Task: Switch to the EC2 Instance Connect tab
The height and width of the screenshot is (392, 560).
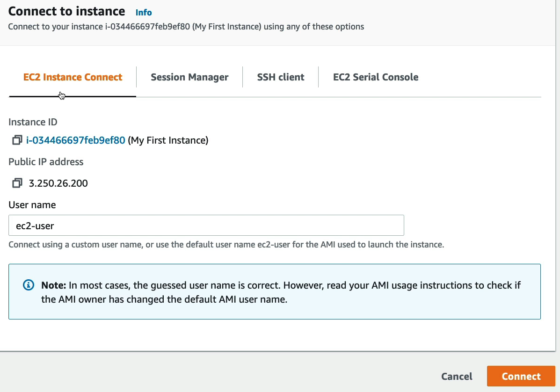Action: [73, 77]
